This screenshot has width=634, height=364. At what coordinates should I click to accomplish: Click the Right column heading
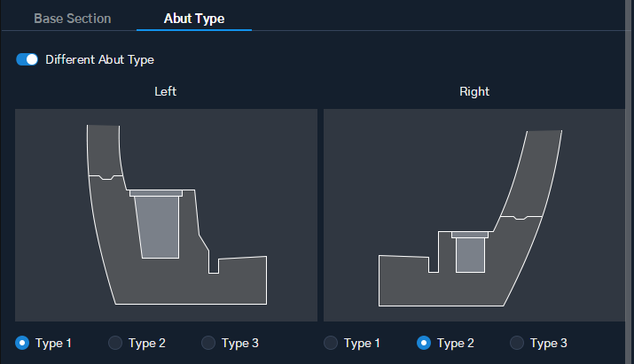pos(474,92)
